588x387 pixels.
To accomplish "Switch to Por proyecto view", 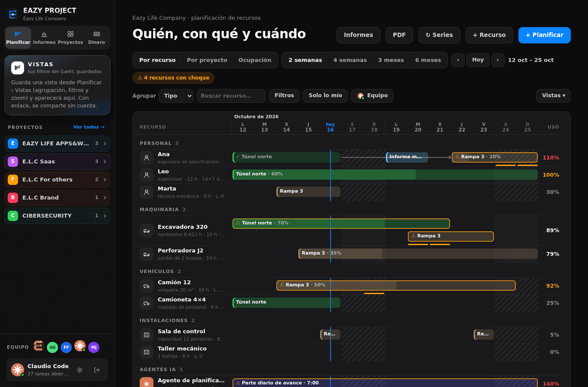I will coord(207,60).
